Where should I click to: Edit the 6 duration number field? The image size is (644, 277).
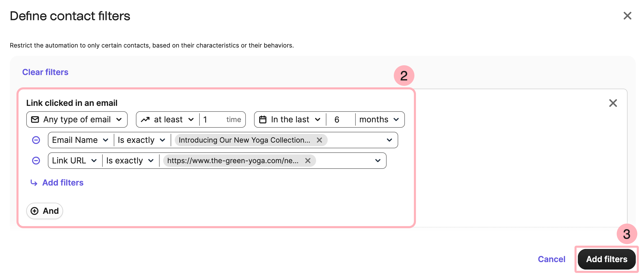click(340, 119)
